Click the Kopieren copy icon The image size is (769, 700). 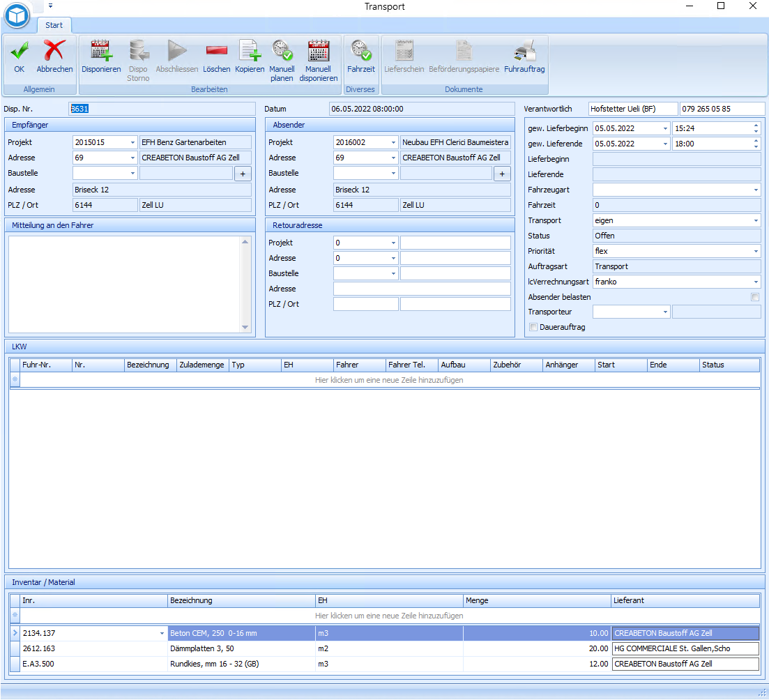250,52
